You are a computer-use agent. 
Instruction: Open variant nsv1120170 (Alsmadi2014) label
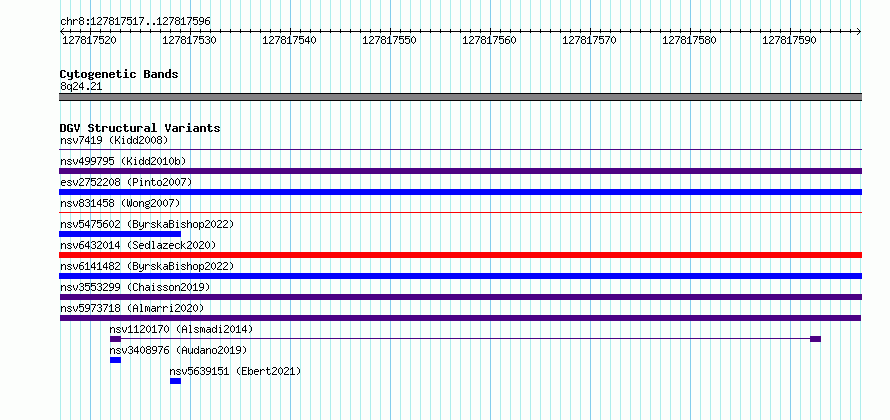tap(182, 329)
